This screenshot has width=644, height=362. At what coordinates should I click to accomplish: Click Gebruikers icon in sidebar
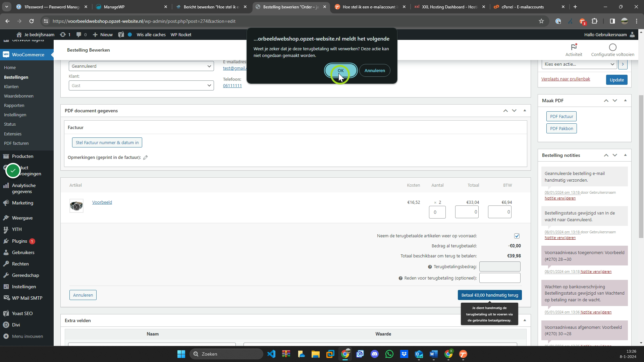pyautogui.click(x=6, y=252)
